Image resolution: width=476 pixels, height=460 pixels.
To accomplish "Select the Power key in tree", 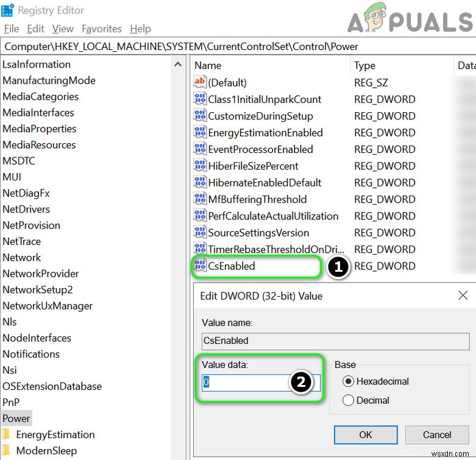I will coord(16,419).
